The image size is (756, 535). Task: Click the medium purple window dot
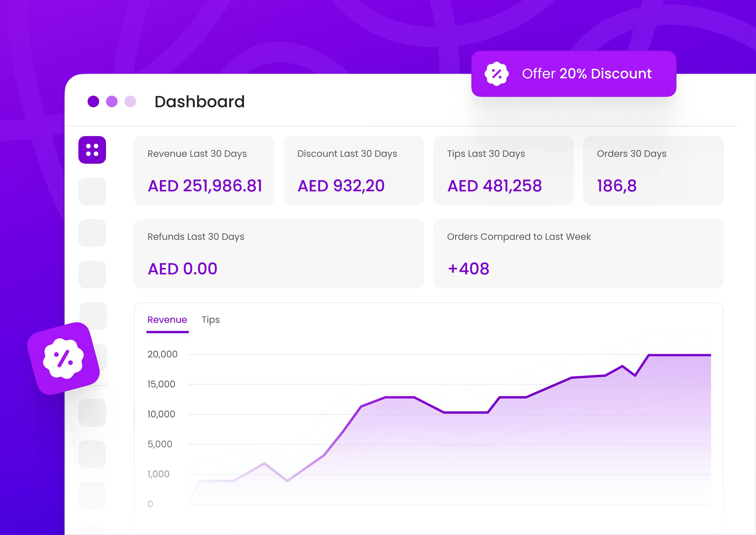click(x=111, y=101)
